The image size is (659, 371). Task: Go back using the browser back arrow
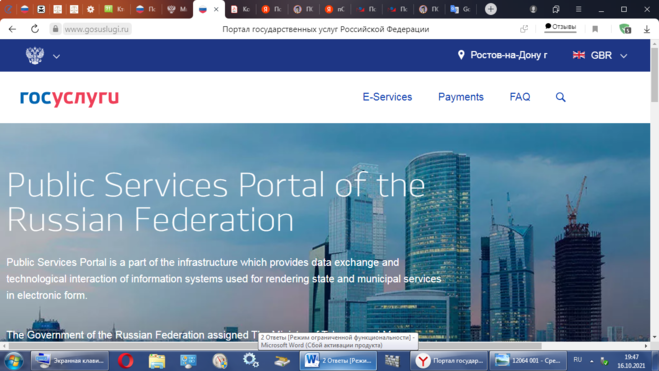tap(12, 29)
